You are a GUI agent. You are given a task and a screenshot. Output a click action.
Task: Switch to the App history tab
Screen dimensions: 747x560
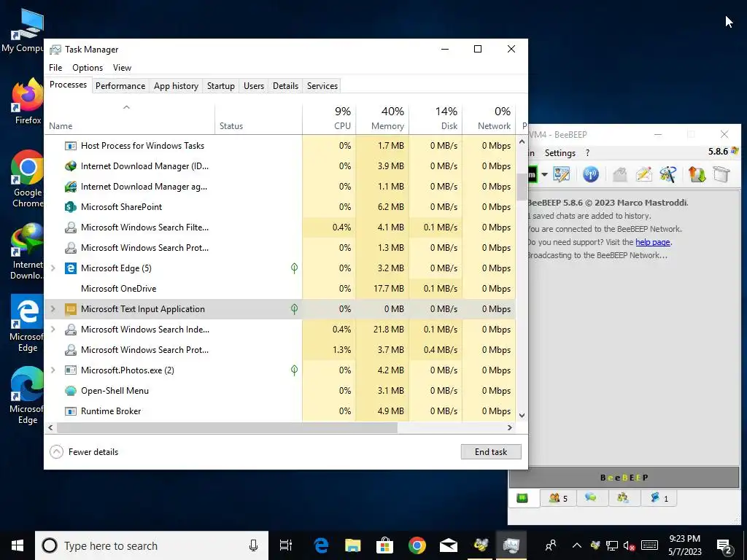176,86
